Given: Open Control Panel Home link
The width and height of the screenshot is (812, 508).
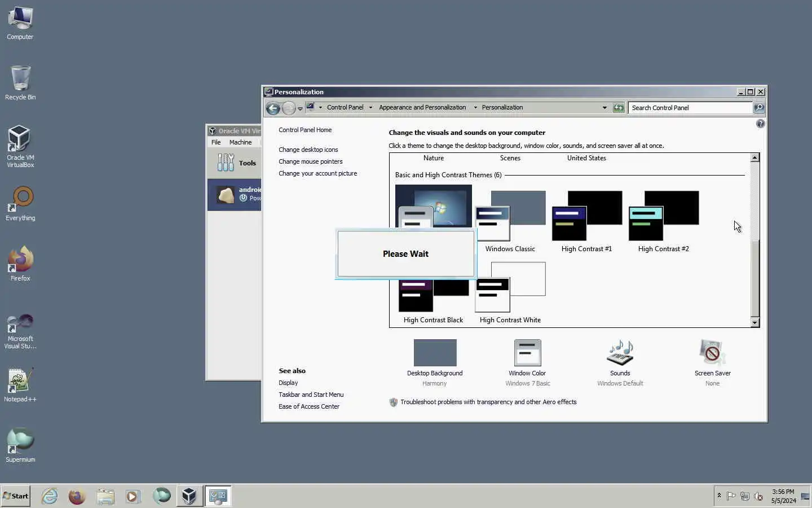Looking at the screenshot, I should point(305,130).
